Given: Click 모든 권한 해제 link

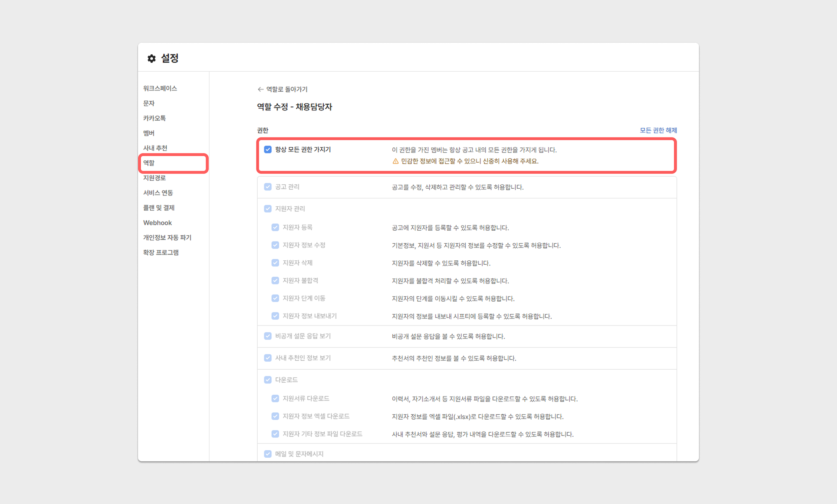Looking at the screenshot, I should [x=658, y=130].
